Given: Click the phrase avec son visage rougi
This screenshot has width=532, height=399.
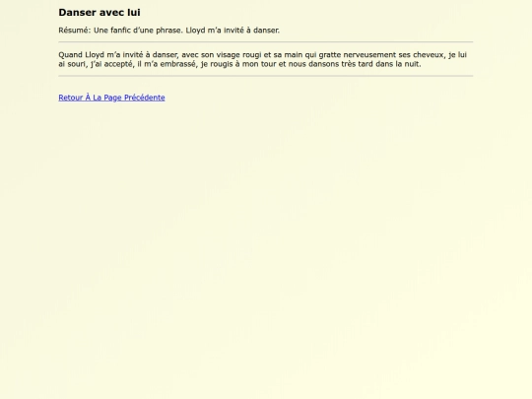Looking at the screenshot, I should pos(222,55).
